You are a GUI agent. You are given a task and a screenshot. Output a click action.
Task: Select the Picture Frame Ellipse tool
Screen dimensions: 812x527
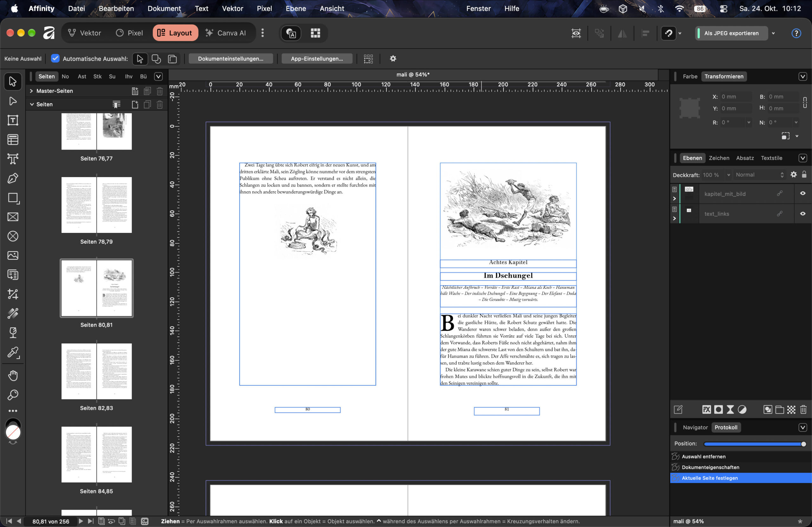[13, 236]
